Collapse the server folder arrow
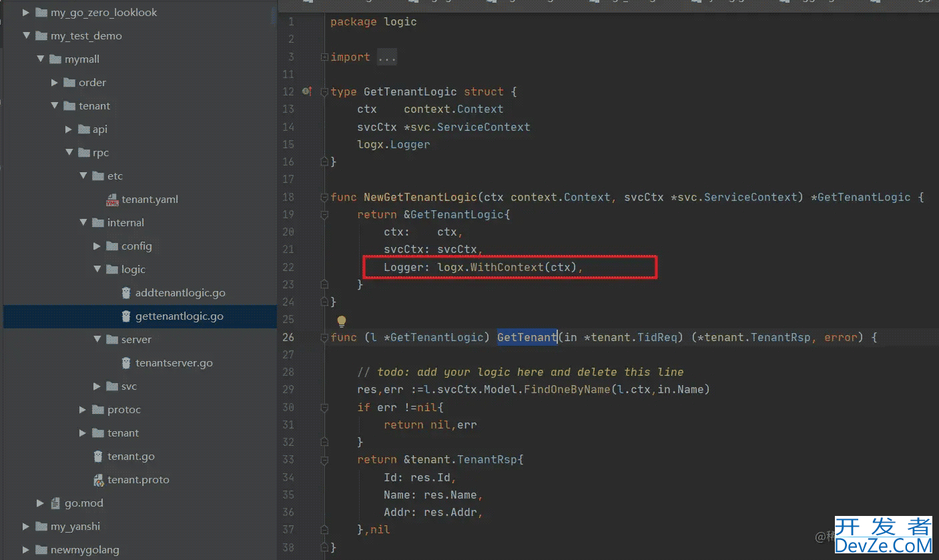Screen dimensions: 939x560 97,340
